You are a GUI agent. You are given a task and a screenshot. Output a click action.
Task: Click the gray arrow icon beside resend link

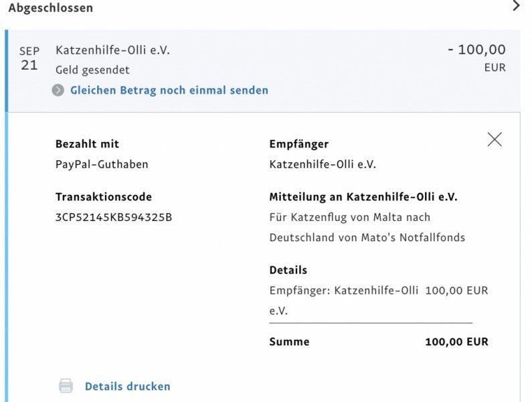pos(58,90)
